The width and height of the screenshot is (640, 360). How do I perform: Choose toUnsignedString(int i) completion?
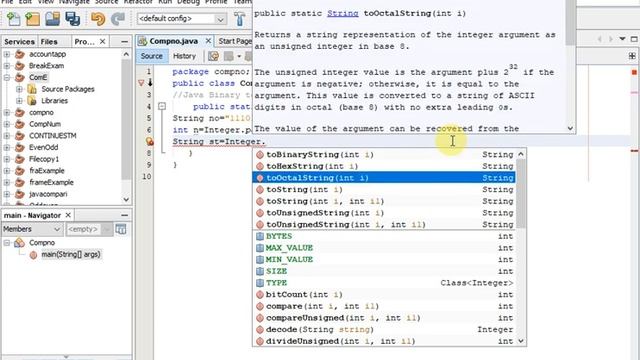point(384,213)
